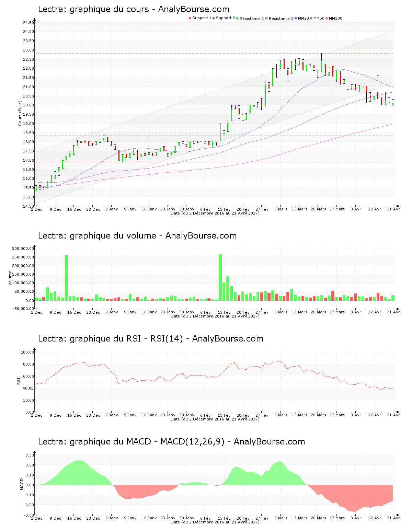This screenshot has width=412, height=532.
Task: Select the 'MM20' legend label
Action: pos(304,18)
